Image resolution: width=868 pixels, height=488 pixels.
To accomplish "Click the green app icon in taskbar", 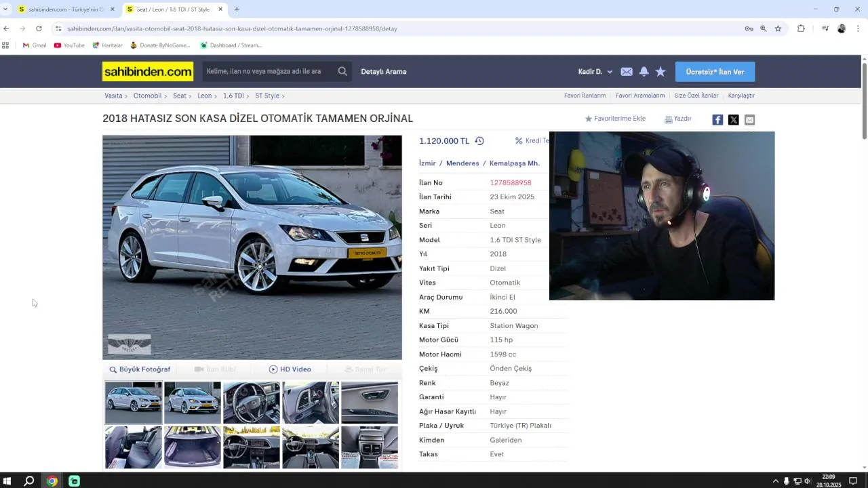I will 75,481.
